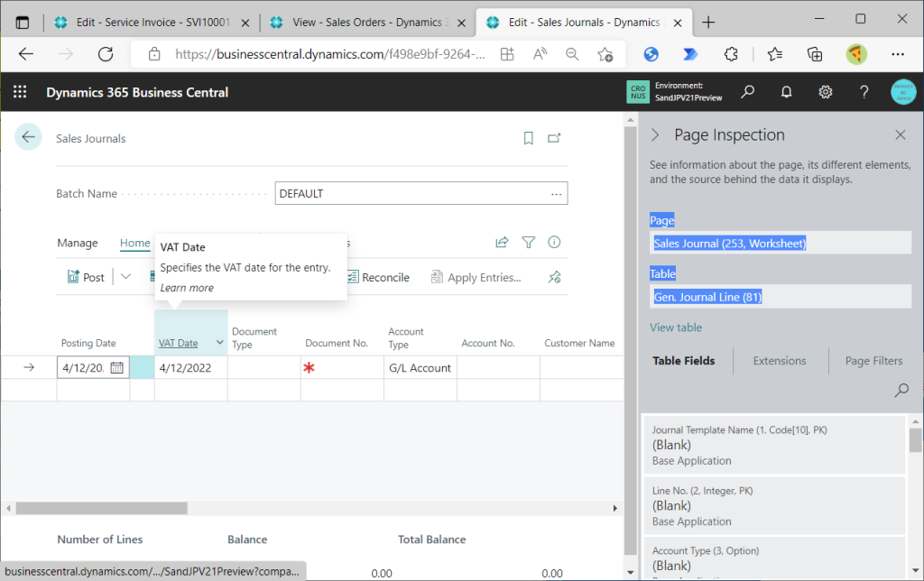Go back with the Sales Journals back arrow
924x581 pixels.
click(28, 137)
